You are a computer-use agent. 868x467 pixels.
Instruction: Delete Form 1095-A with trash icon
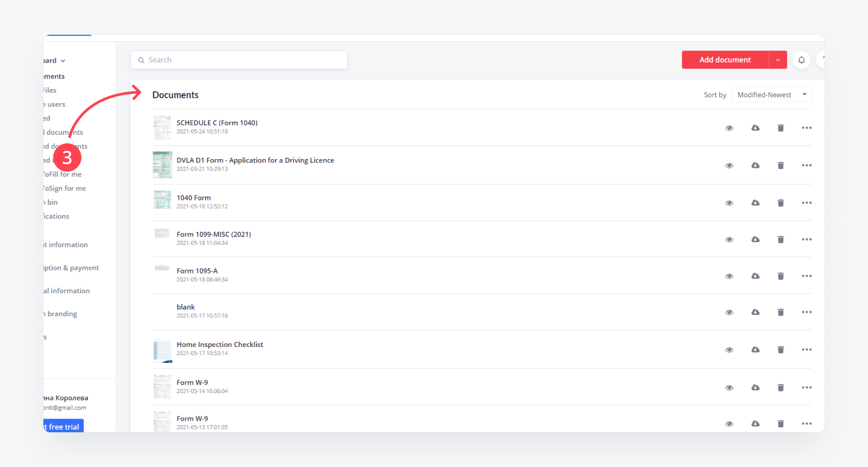[781, 276]
